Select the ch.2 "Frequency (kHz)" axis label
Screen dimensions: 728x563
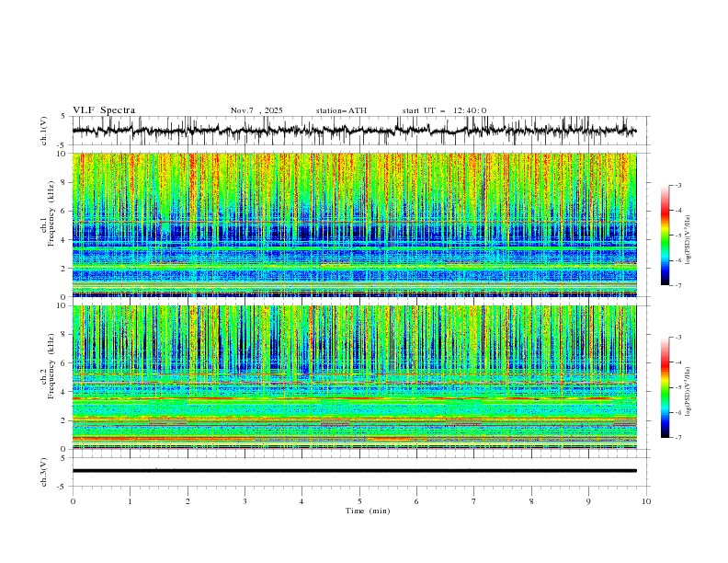[x=51, y=366]
